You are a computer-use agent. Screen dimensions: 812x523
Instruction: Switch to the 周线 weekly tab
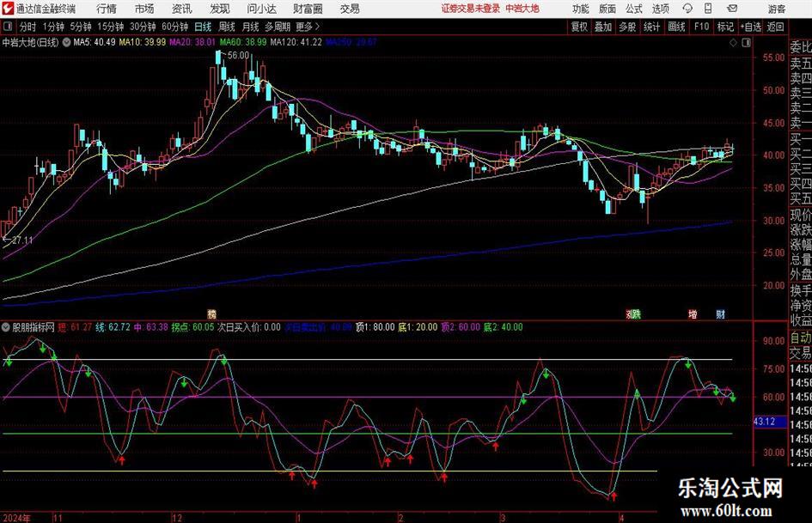[226, 27]
